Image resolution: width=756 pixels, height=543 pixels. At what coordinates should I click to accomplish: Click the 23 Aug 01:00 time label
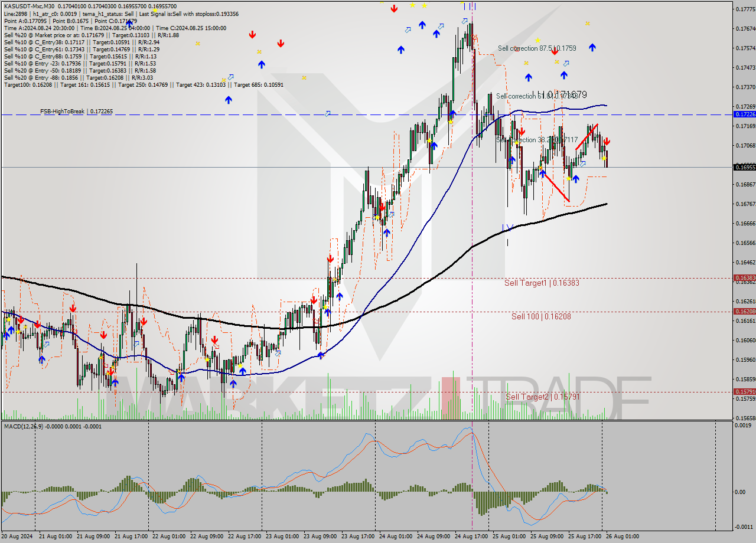coord(281,537)
